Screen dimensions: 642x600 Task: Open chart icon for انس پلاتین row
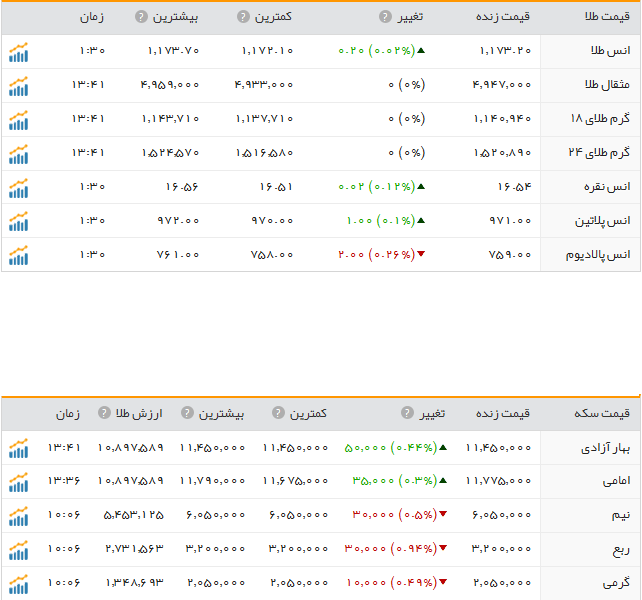(18, 222)
